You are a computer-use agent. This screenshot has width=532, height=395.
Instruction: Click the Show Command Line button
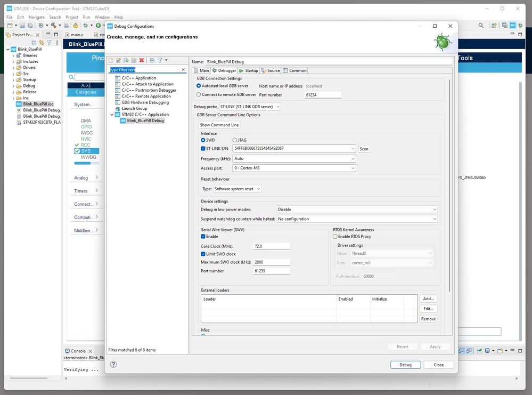pyautogui.click(x=219, y=125)
